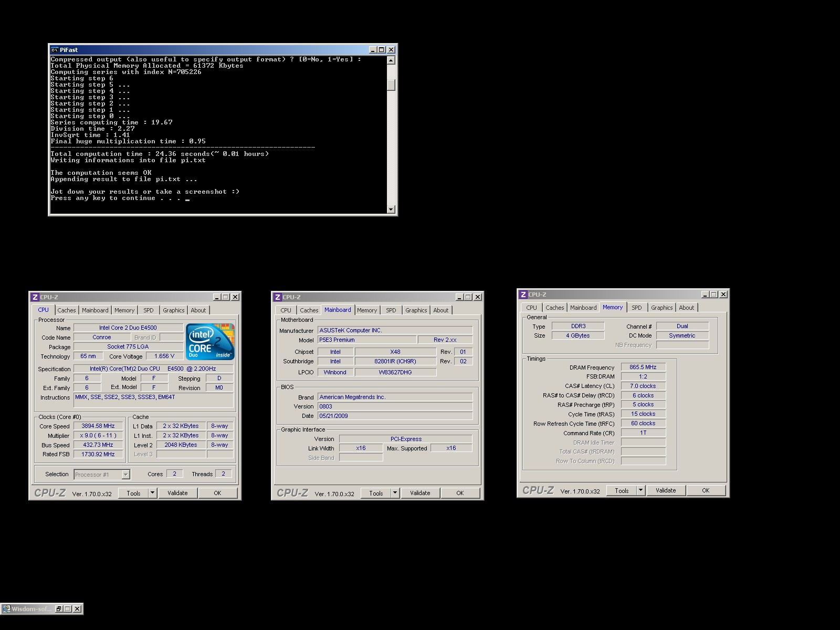Open Graphics tab in Mainboard window
Viewport: 840px width, 630px height.
[416, 310]
